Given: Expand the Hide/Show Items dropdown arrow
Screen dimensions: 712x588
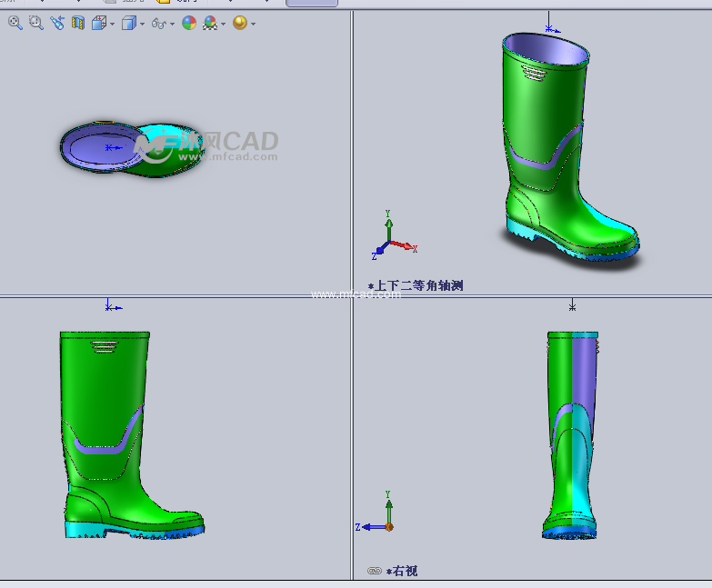Looking at the screenshot, I should [173, 24].
